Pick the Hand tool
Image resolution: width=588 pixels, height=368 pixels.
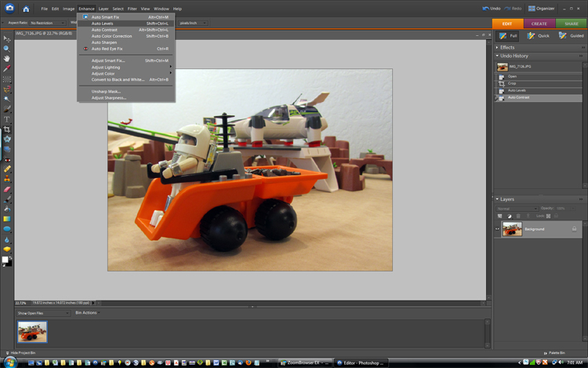pos(7,59)
